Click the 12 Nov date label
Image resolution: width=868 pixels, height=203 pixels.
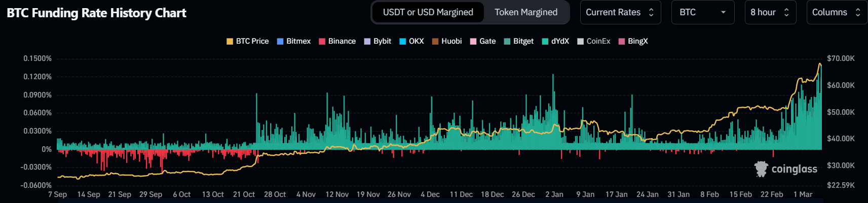coord(337,194)
